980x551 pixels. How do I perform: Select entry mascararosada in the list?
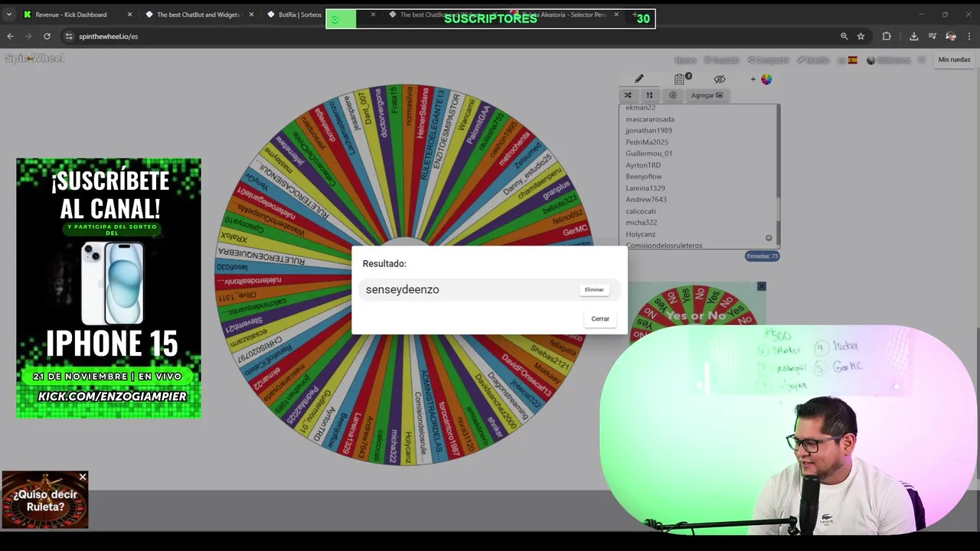coord(650,119)
